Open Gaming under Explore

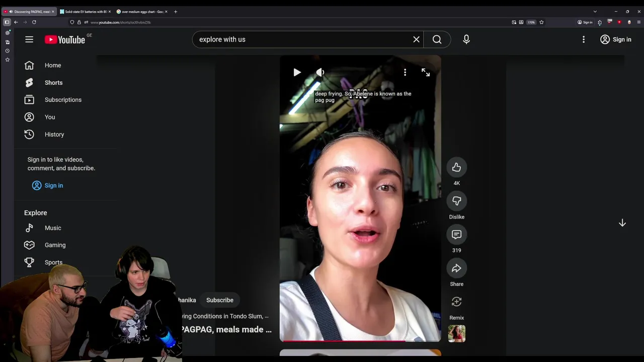coord(55,245)
